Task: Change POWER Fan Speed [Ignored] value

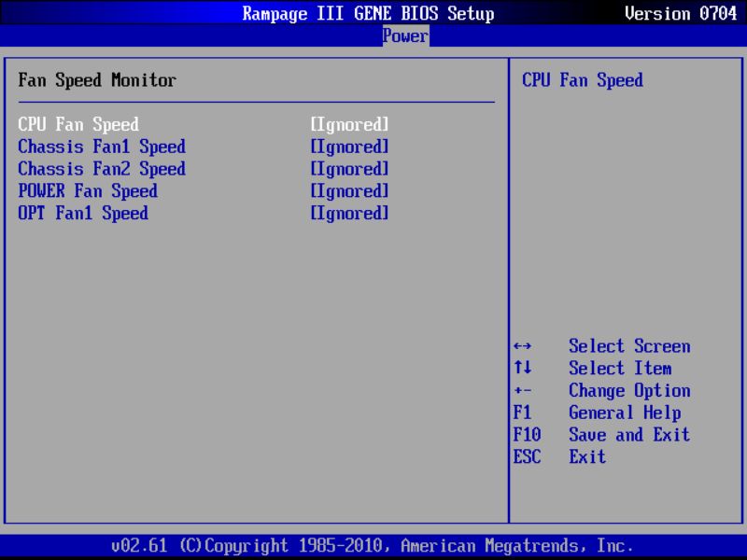Action: (349, 191)
